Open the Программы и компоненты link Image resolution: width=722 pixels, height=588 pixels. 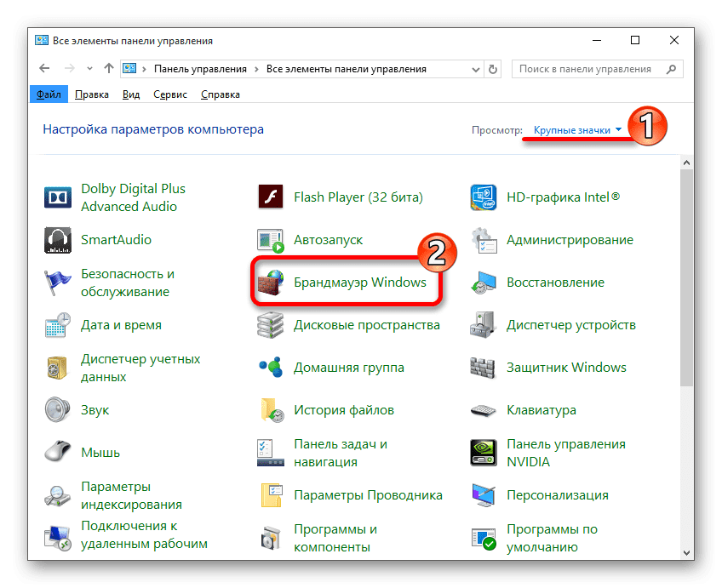coord(335,539)
